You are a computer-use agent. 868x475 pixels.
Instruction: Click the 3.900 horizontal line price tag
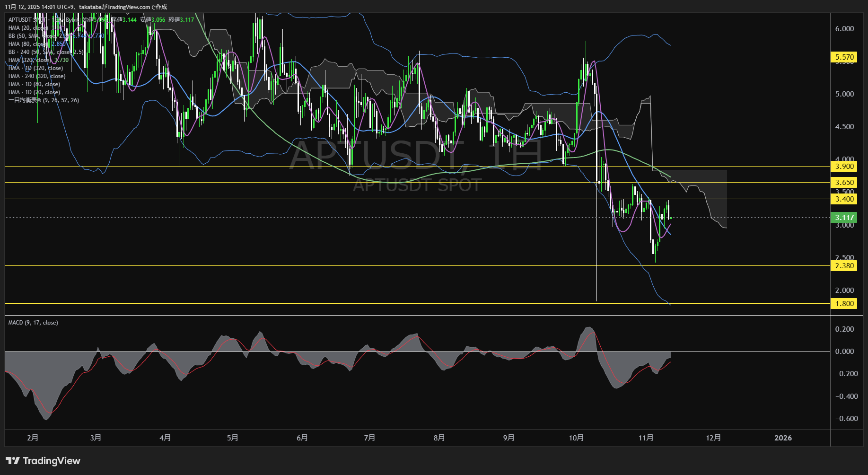pyautogui.click(x=844, y=167)
